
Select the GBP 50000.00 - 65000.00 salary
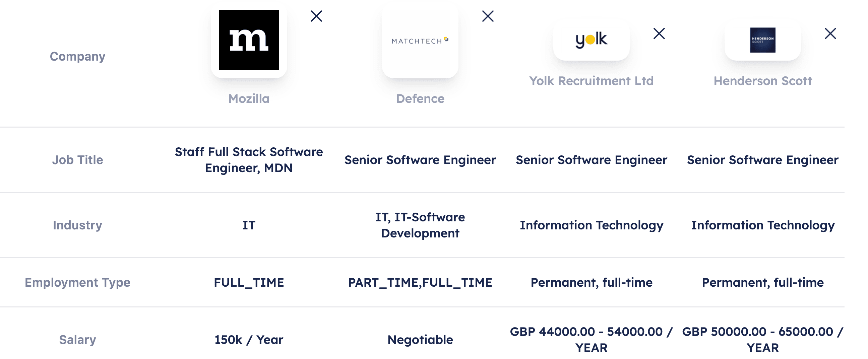pyautogui.click(x=762, y=340)
